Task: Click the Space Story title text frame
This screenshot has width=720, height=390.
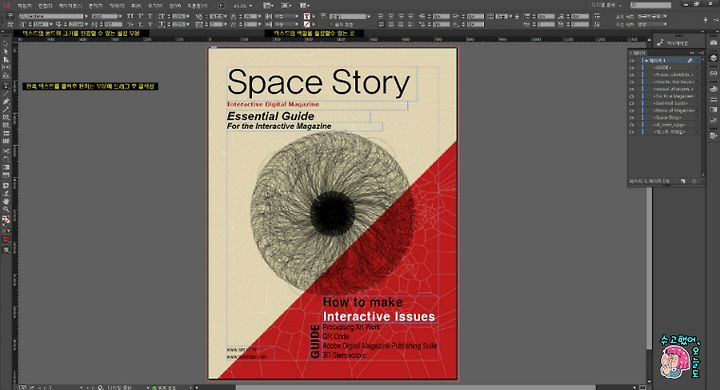Action: pos(321,83)
